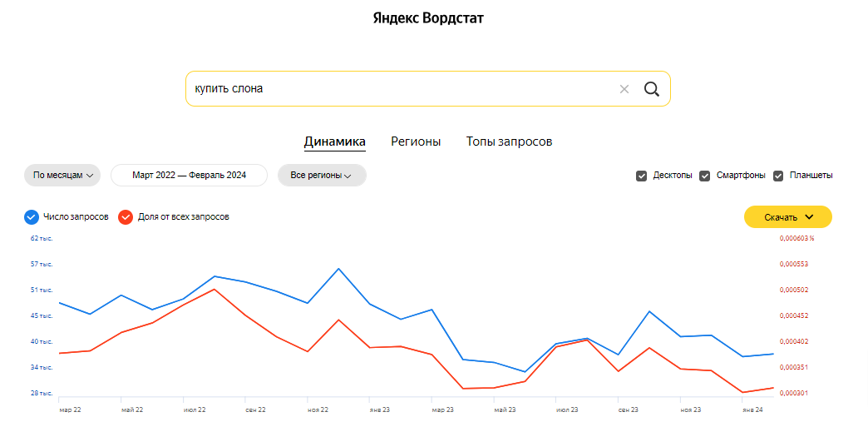Viewport: 868px width, 422px height.
Task: Open the 'По месяцам' grouping dropdown
Action: (62, 176)
